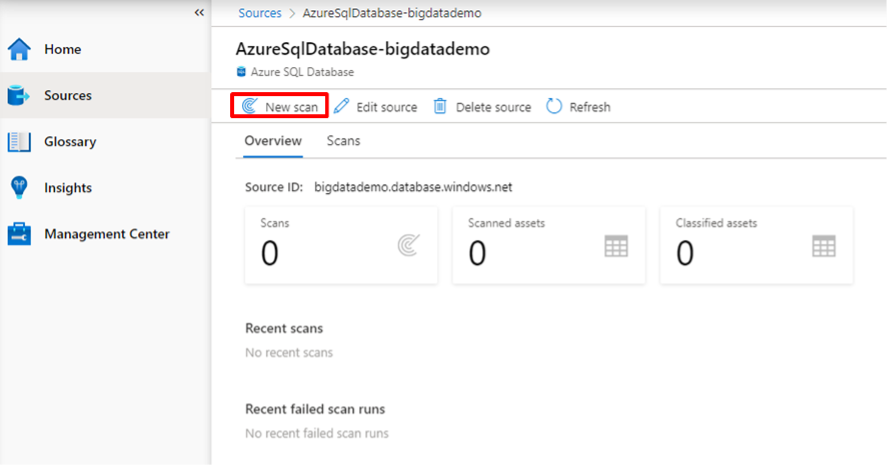Click the Azure SQL Database subtitle text

[x=302, y=72]
